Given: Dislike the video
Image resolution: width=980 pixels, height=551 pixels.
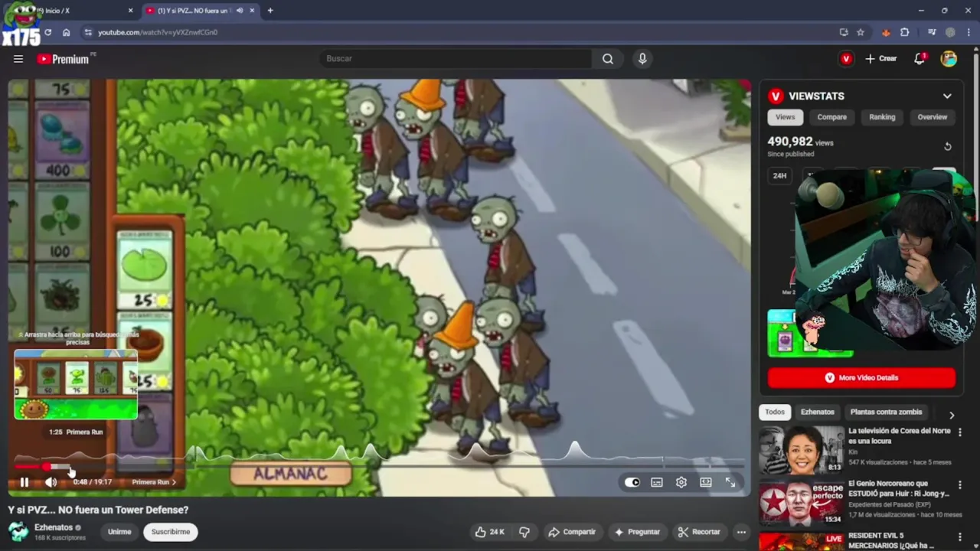Looking at the screenshot, I should 524,532.
